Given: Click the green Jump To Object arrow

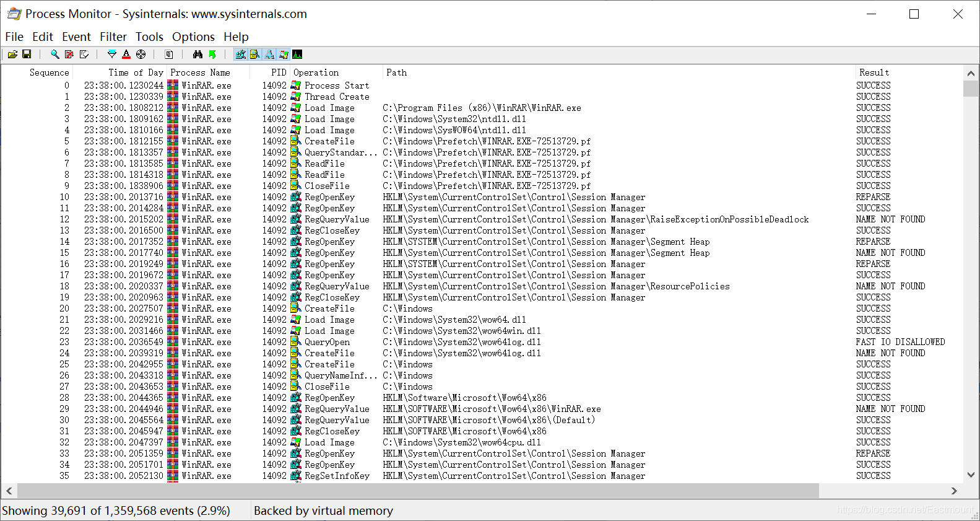Looking at the screenshot, I should 212,55.
